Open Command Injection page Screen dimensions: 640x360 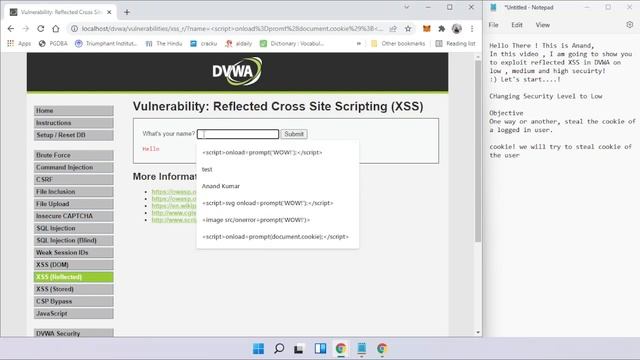click(x=73, y=167)
